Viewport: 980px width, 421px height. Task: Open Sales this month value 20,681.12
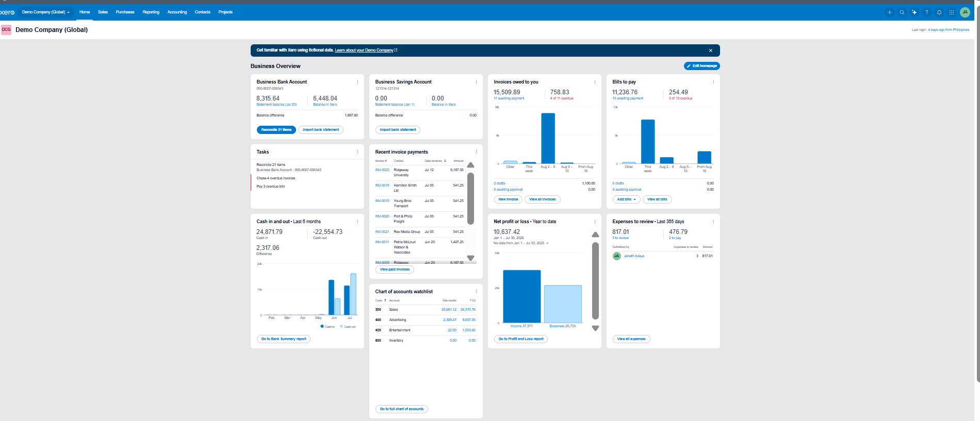click(449, 310)
